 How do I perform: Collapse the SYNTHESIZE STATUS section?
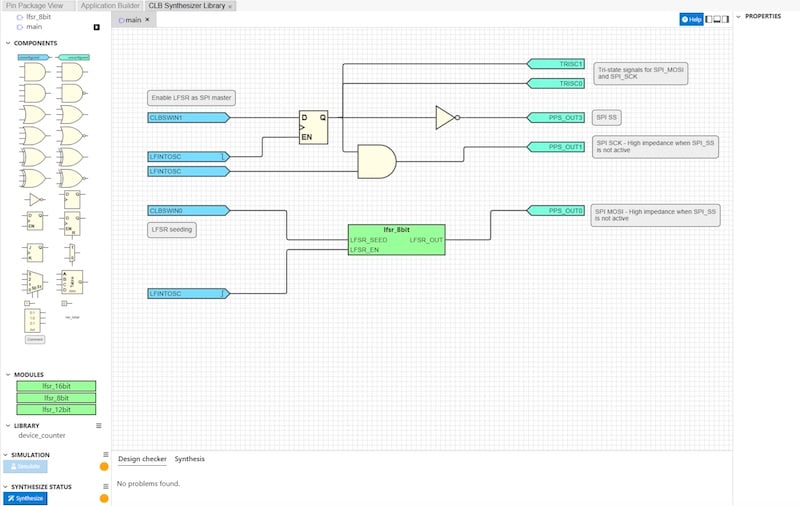coord(6,487)
